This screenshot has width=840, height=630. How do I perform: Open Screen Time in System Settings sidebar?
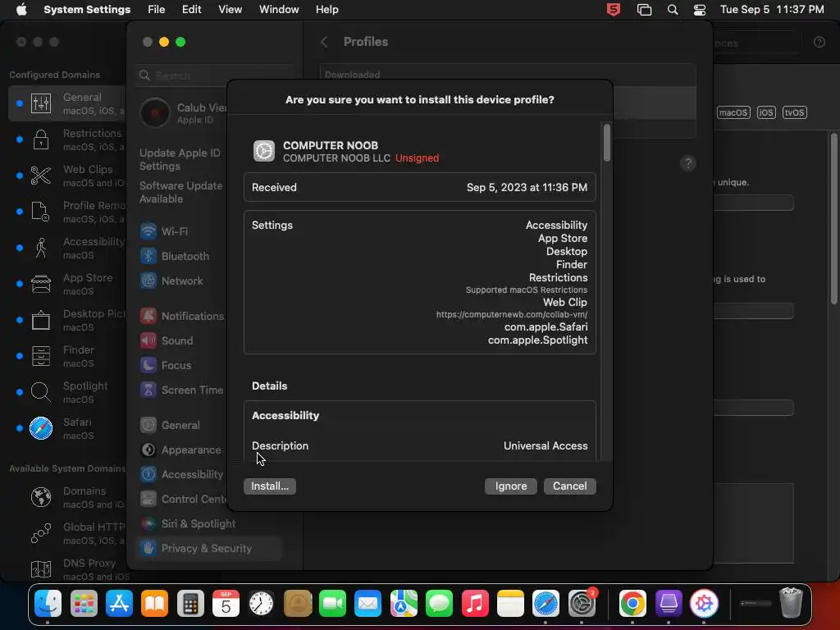click(182, 390)
